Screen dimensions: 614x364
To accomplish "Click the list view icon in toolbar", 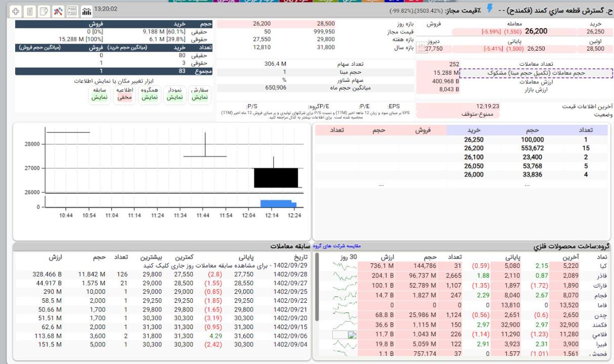I will coord(72,11).
